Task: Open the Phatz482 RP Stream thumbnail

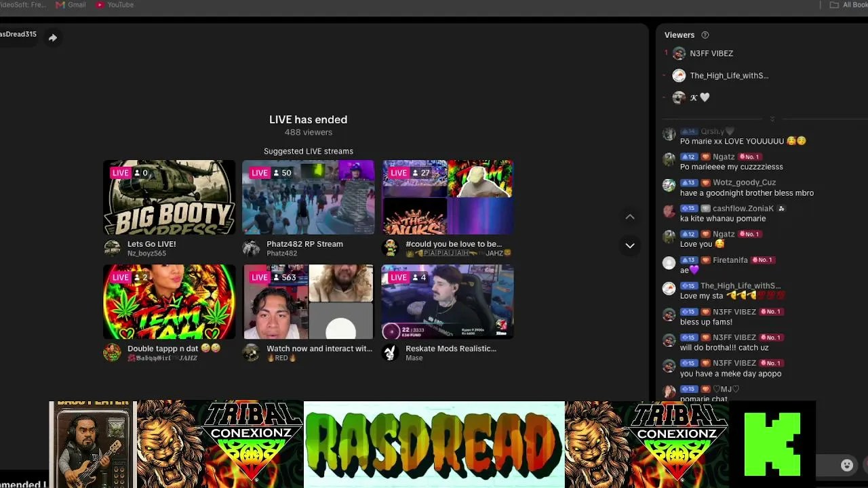Action: pyautogui.click(x=309, y=197)
